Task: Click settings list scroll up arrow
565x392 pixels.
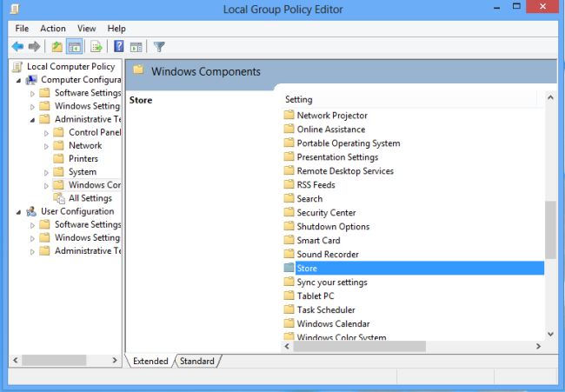Action: coord(550,97)
